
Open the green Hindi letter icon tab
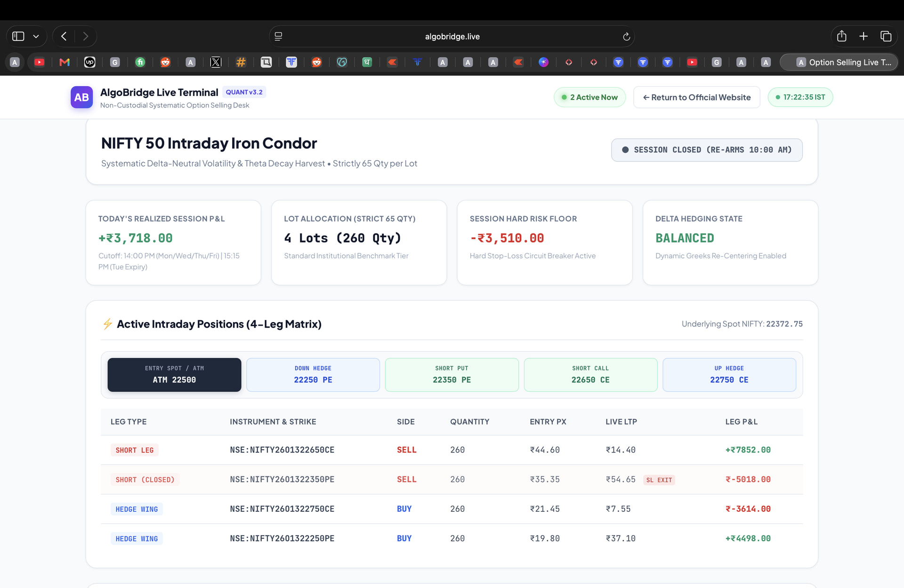[x=367, y=62]
